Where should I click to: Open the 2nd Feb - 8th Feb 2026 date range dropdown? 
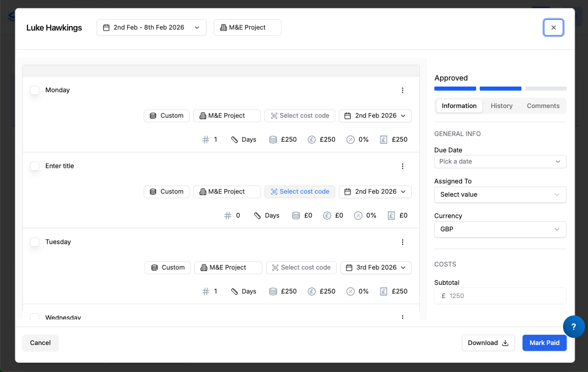tap(151, 28)
